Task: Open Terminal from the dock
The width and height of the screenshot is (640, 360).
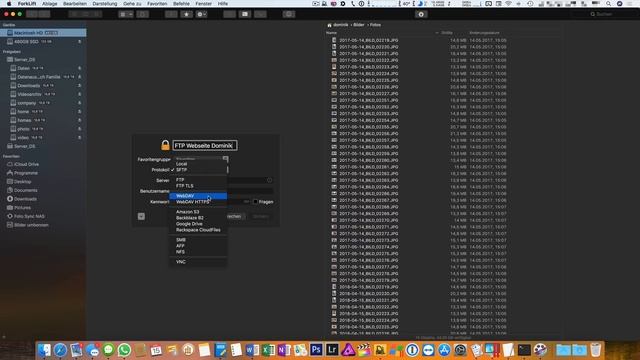Action: [524, 350]
